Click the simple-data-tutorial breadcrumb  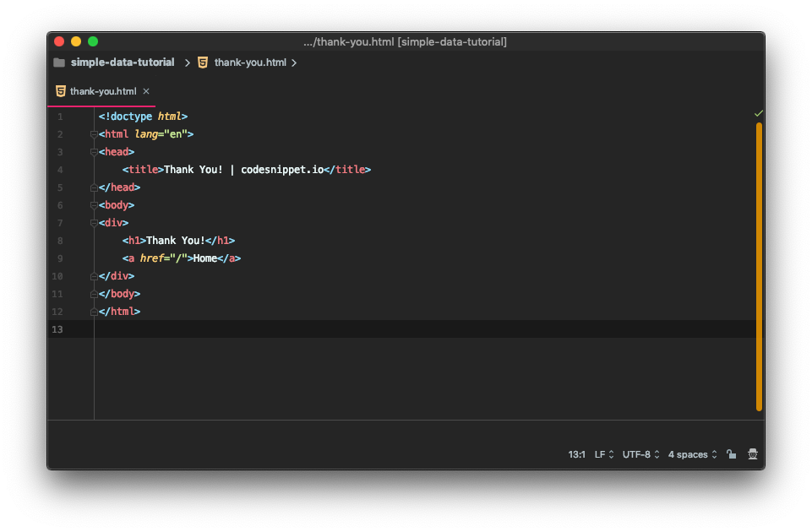click(123, 62)
